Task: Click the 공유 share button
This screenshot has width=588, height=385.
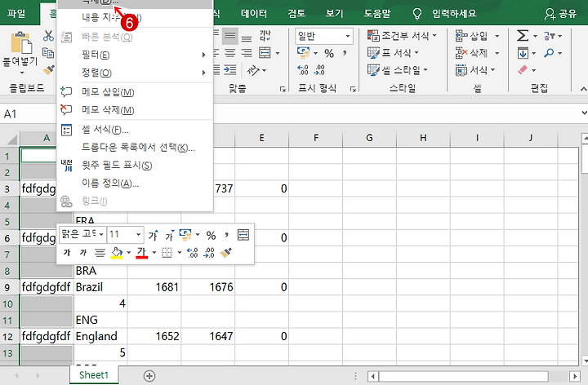Action: (x=560, y=14)
